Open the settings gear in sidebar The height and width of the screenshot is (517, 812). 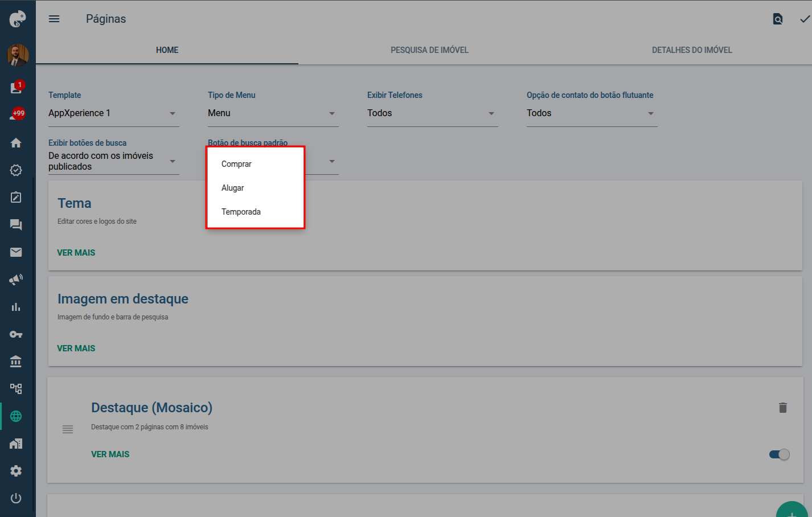[x=16, y=471]
